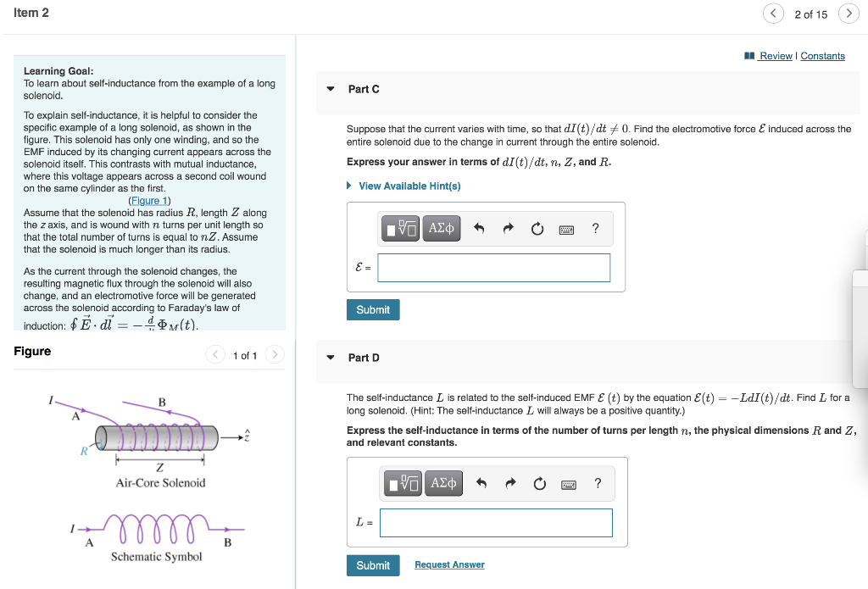Click the help question mark in Part D

click(x=598, y=484)
